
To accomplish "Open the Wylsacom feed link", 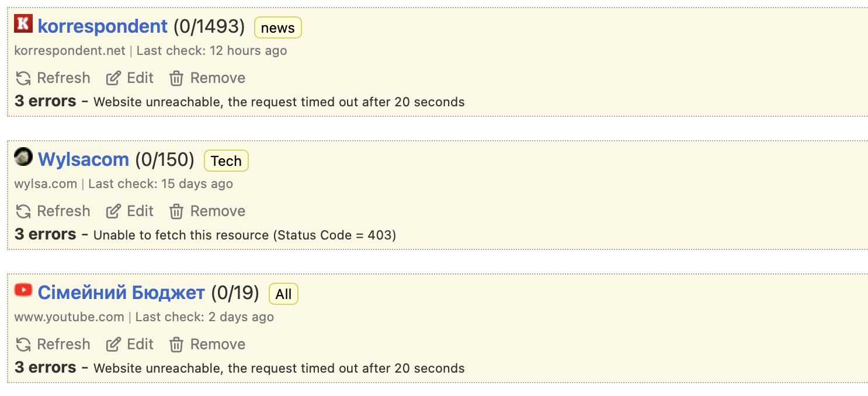I will [83, 159].
